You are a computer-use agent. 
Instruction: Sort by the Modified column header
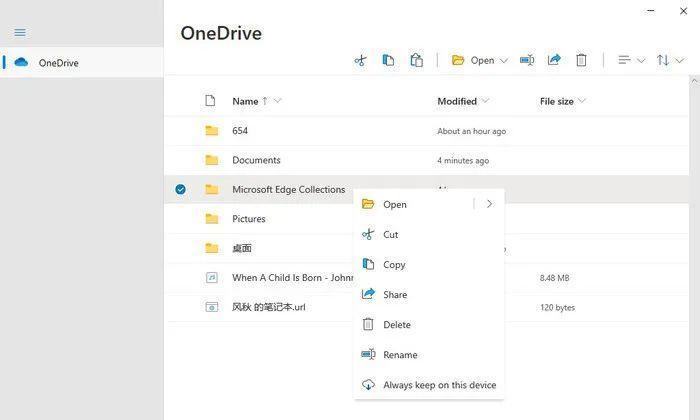[457, 101]
